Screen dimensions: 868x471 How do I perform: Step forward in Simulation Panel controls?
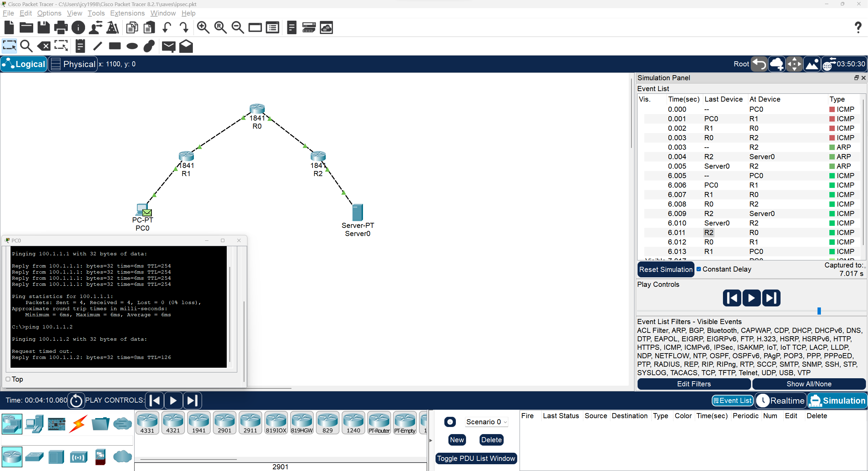pos(771,298)
